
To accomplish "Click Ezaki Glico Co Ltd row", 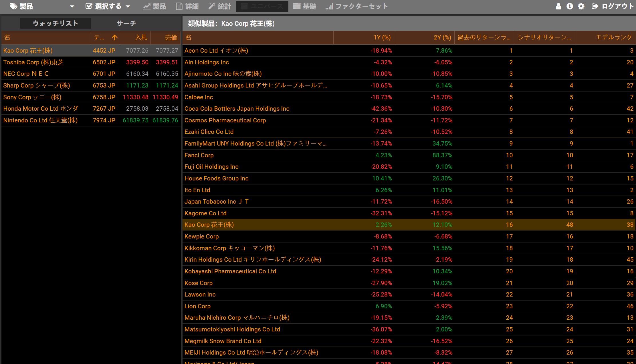I will pos(409,132).
